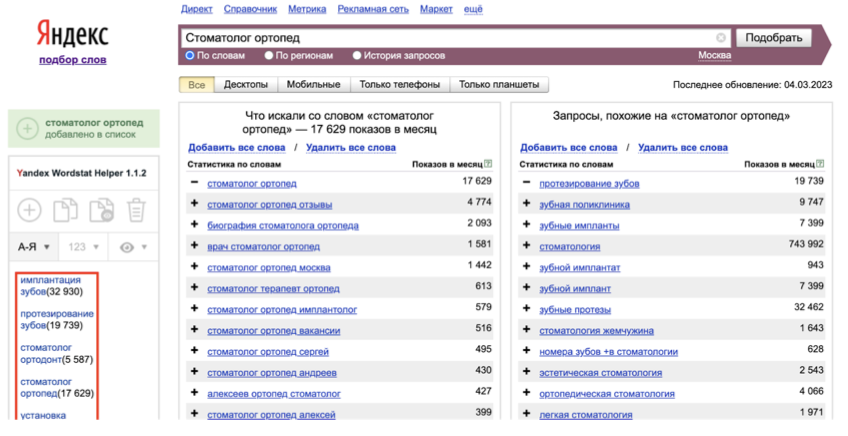Open the eye visibility dropdown
The width and height of the screenshot is (848, 436).
point(133,247)
